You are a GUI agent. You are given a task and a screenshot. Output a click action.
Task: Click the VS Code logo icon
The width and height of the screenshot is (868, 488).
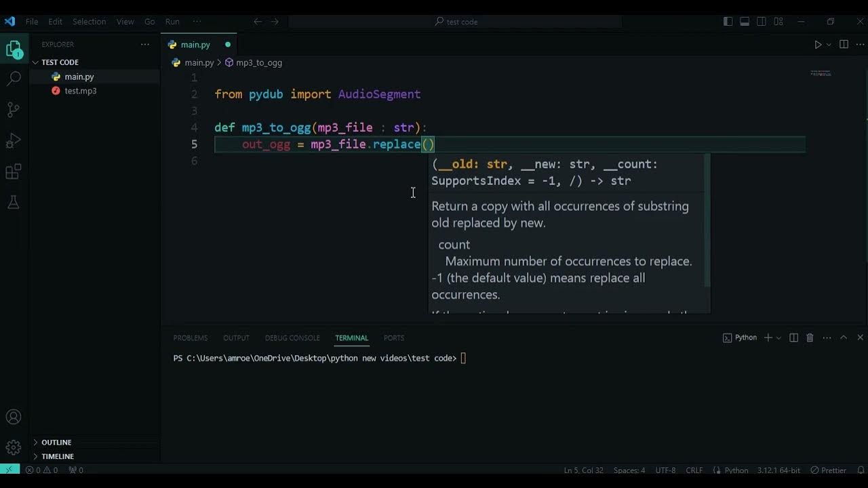pyautogui.click(x=9, y=21)
